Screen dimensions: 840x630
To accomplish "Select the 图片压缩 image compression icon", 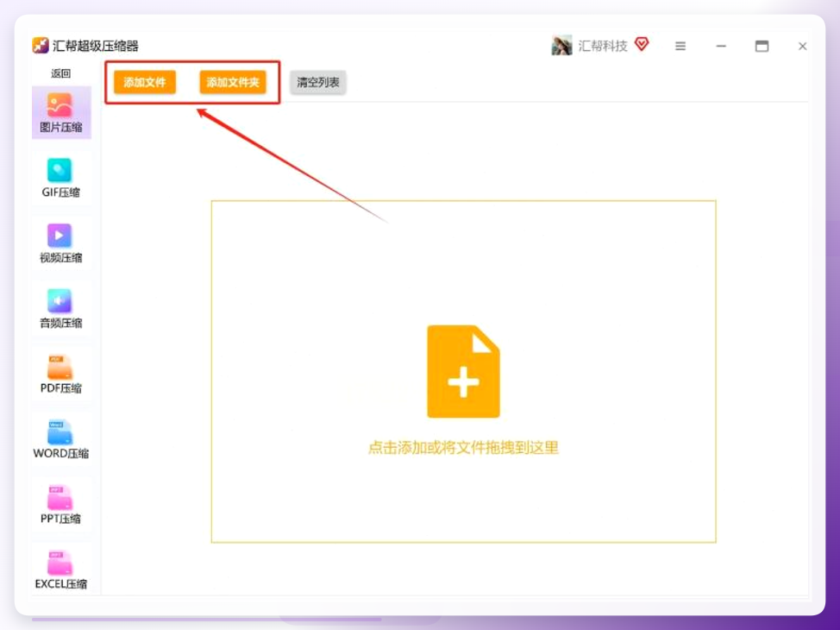I will (60, 105).
